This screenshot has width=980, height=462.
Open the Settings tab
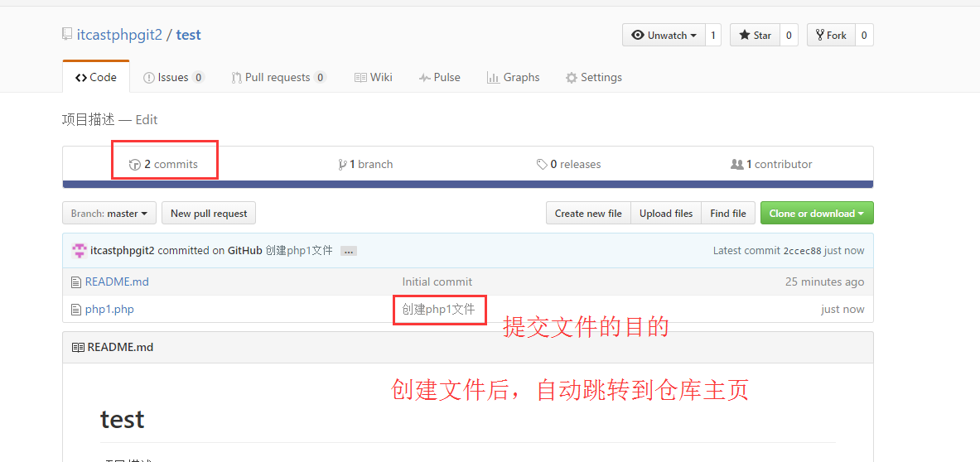pos(594,78)
